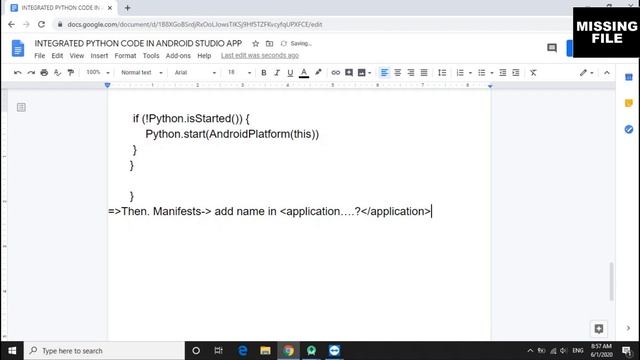Open File Explorer from the taskbar

[265, 351]
